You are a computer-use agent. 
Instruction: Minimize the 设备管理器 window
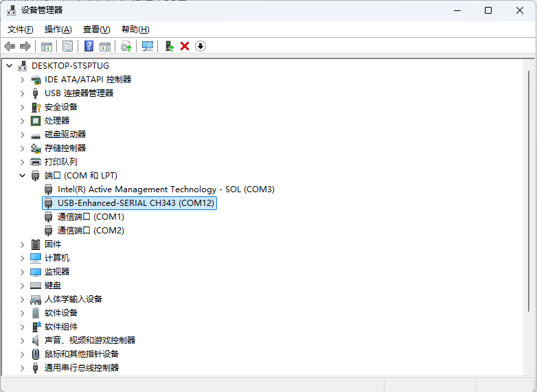point(457,10)
